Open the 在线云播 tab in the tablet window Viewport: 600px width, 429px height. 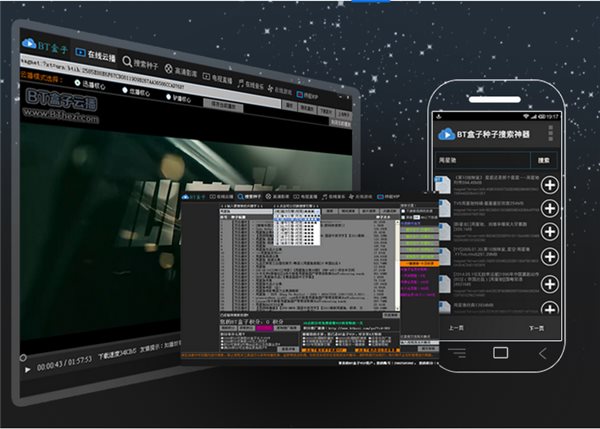(x=96, y=55)
